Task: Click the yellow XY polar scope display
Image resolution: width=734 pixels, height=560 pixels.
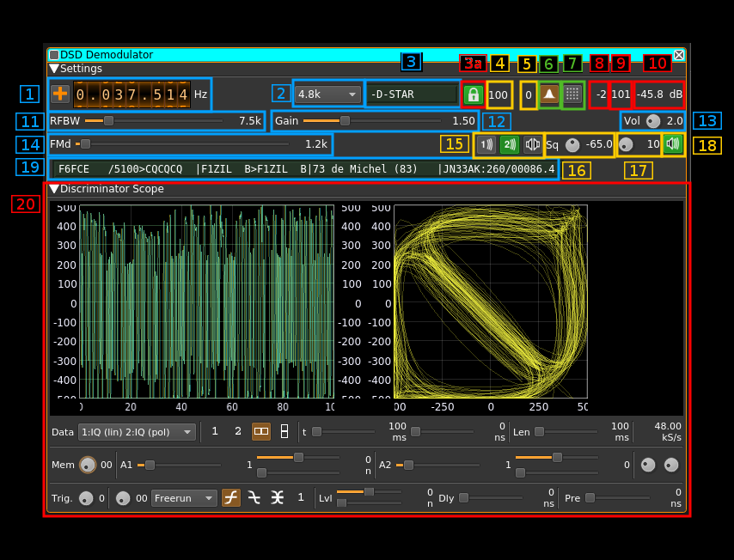Action: click(491, 301)
